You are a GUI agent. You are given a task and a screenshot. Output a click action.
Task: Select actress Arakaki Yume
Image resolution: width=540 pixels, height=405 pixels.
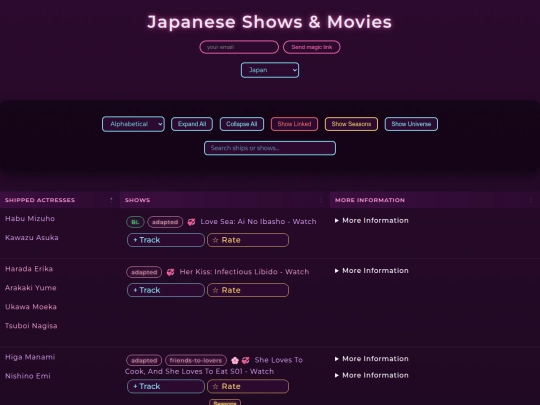(31, 288)
